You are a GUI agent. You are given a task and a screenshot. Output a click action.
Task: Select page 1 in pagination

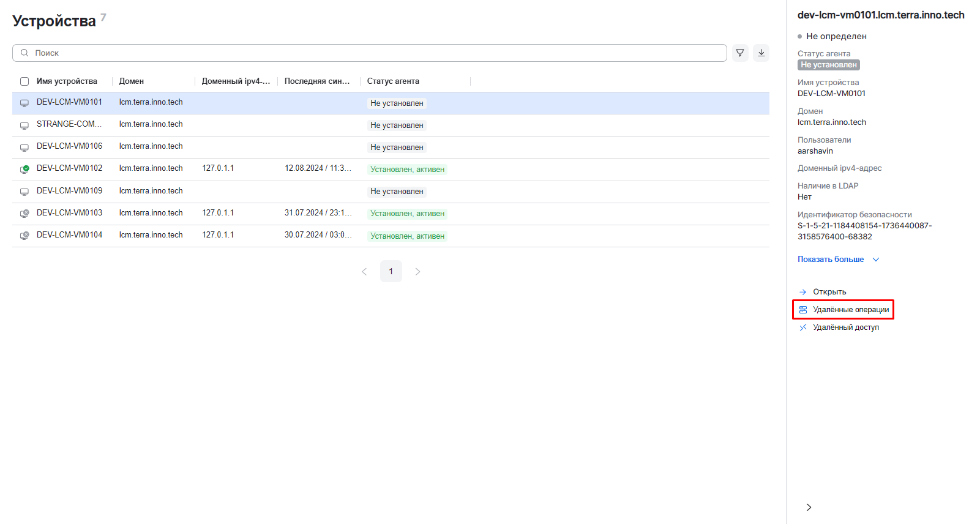tap(391, 272)
